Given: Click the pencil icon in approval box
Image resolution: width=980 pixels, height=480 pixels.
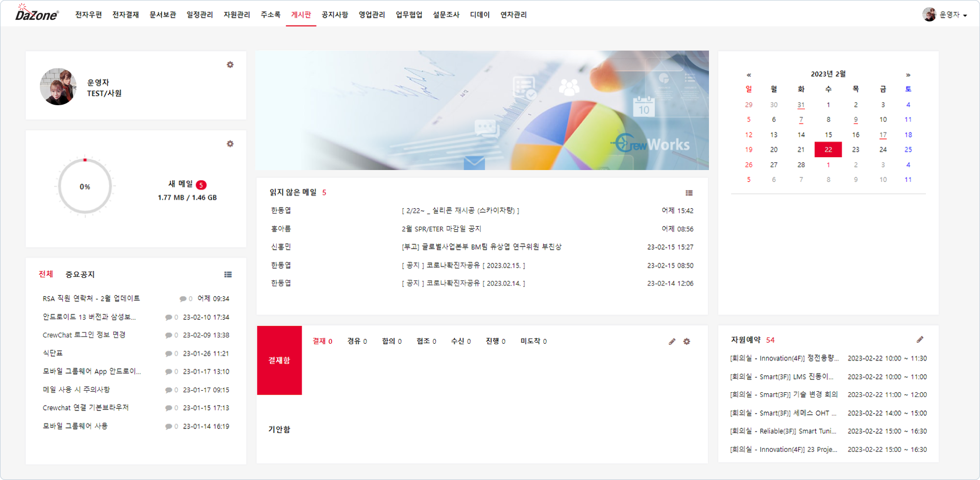Looking at the screenshot, I should tap(672, 342).
